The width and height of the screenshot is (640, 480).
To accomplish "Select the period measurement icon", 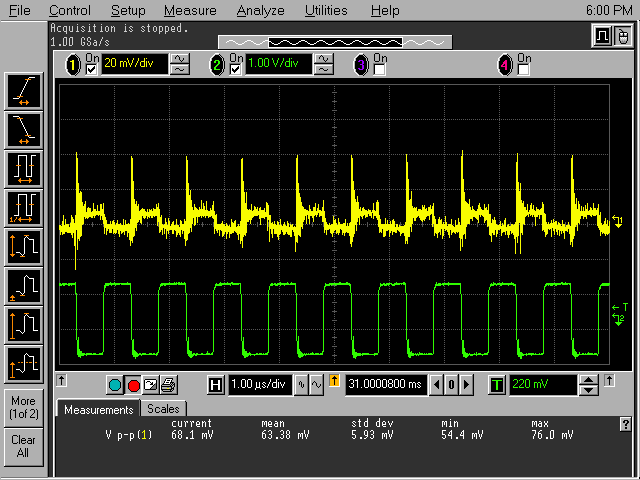I will click(x=23, y=168).
